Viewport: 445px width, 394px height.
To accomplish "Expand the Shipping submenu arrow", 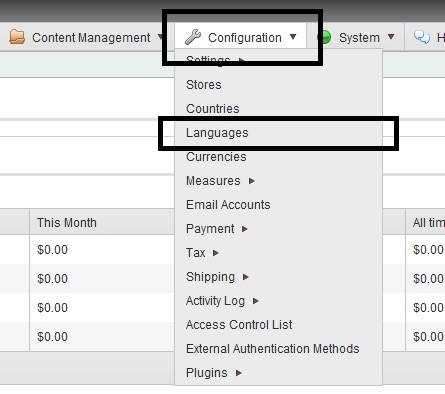I will pyautogui.click(x=246, y=277).
